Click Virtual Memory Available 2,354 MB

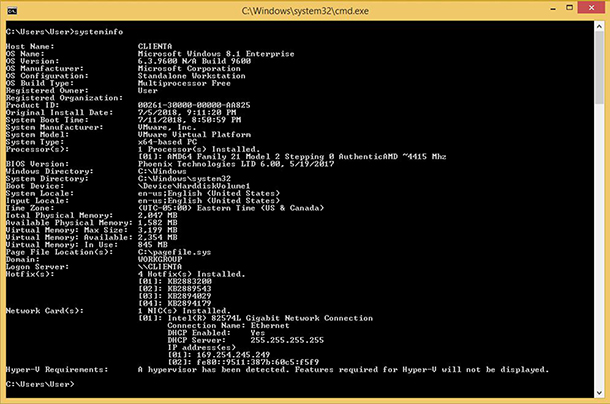[x=158, y=237]
